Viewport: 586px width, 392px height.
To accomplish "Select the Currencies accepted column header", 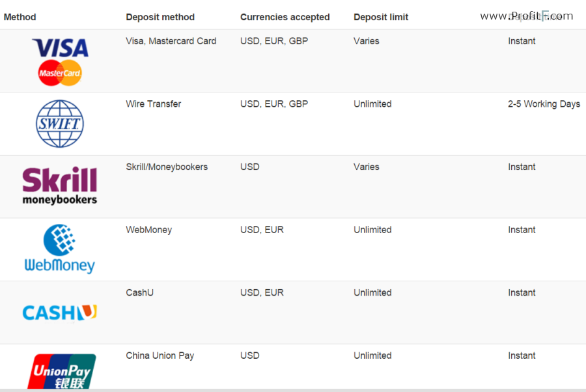I will pos(285,17).
